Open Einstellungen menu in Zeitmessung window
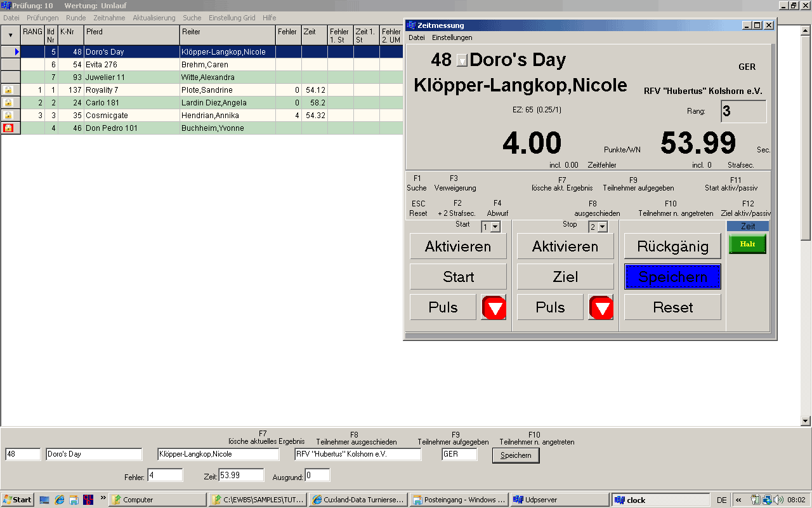Viewport: 812px width, 508px height. click(452, 37)
